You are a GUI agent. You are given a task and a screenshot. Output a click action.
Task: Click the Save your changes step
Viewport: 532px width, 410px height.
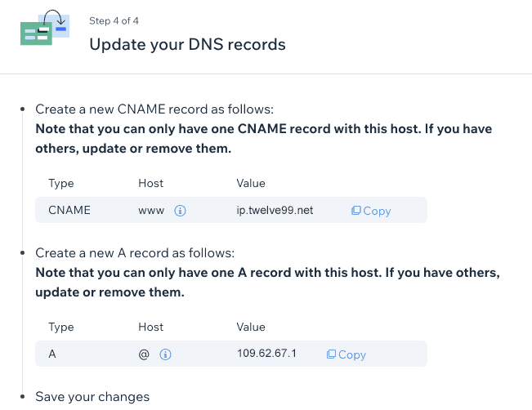pos(92,397)
